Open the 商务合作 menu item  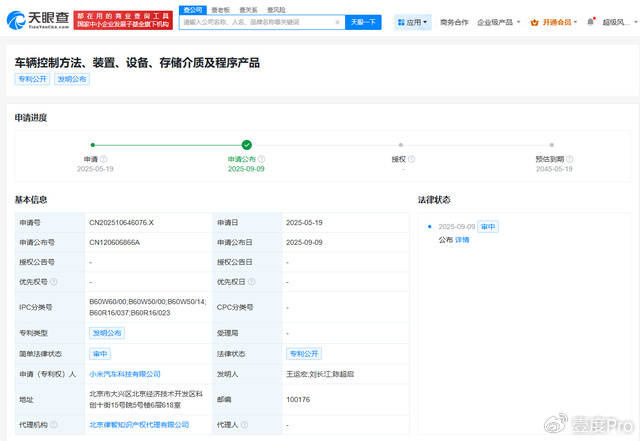[454, 22]
